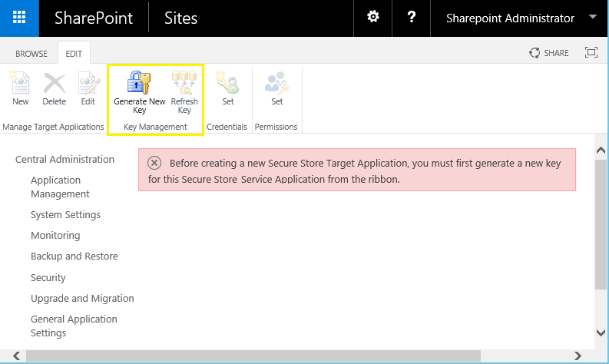The height and width of the screenshot is (364, 609).
Task: Click Set in the Credentials group
Action: [x=228, y=88]
